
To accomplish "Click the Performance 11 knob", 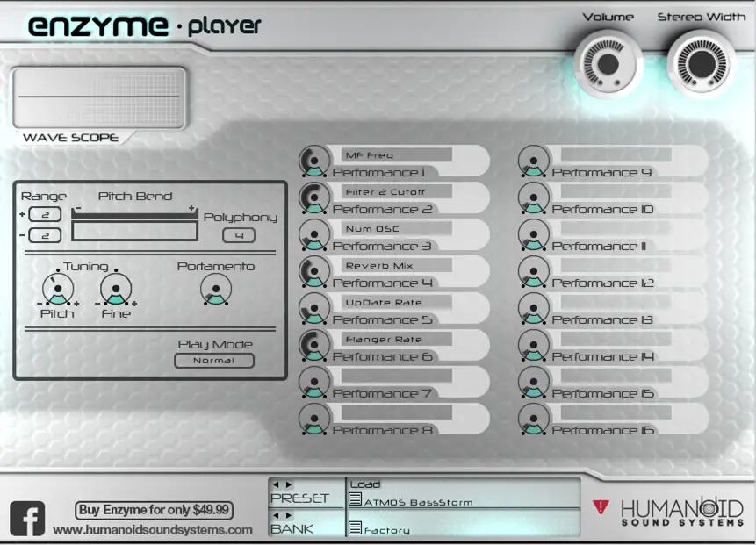I will click(534, 234).
